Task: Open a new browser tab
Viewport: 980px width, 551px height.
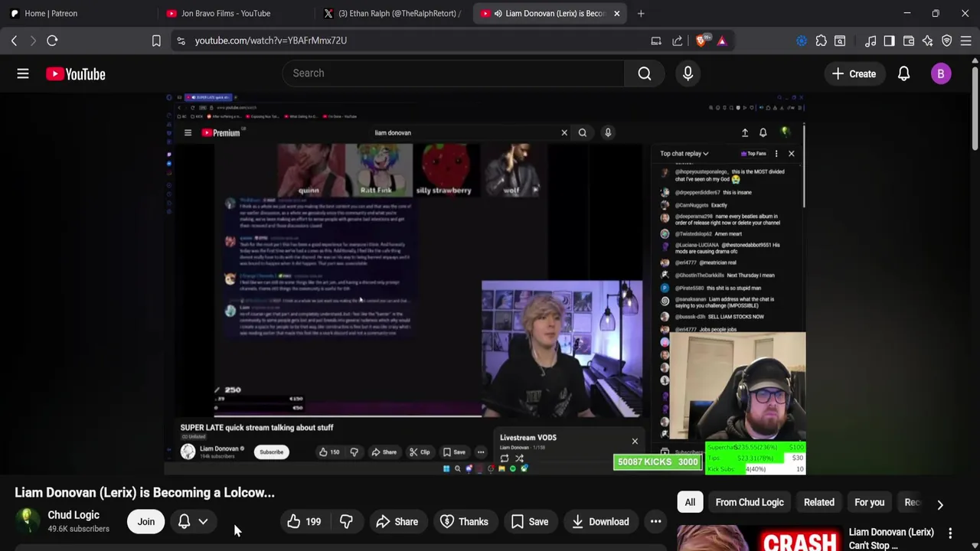Action: point(641,13)
